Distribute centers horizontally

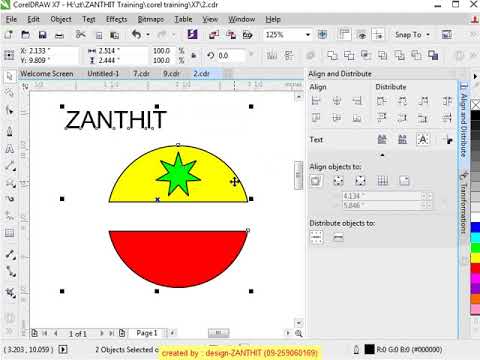[402, 101]
